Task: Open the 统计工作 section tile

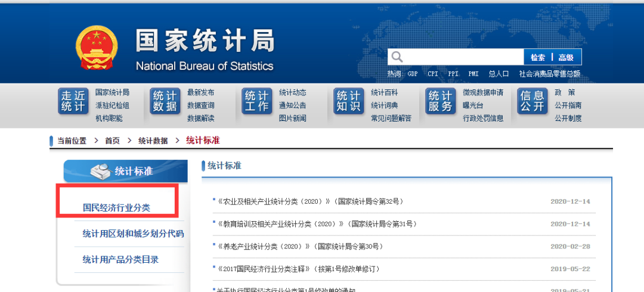Action: point(256,101)
